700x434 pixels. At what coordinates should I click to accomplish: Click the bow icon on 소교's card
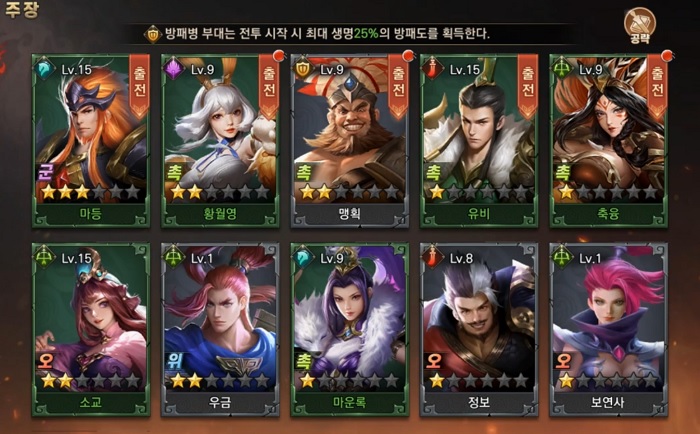point(46,258)
